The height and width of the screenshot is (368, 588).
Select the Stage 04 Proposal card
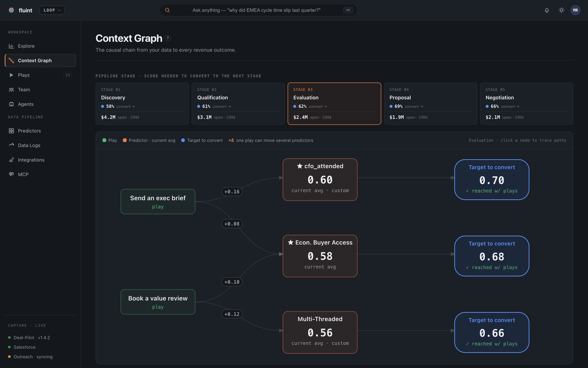tap(431, 104)
